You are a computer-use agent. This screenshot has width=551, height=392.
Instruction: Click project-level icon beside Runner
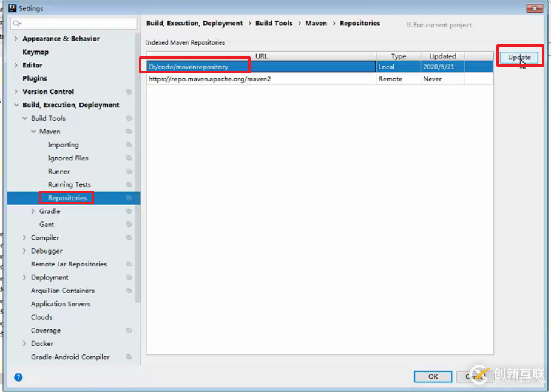(129, 171)
